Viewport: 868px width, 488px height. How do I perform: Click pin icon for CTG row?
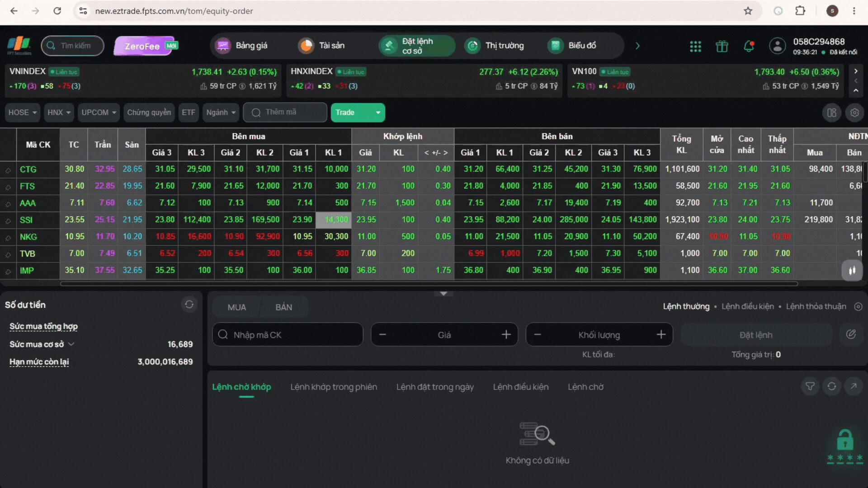click(8, 170)
